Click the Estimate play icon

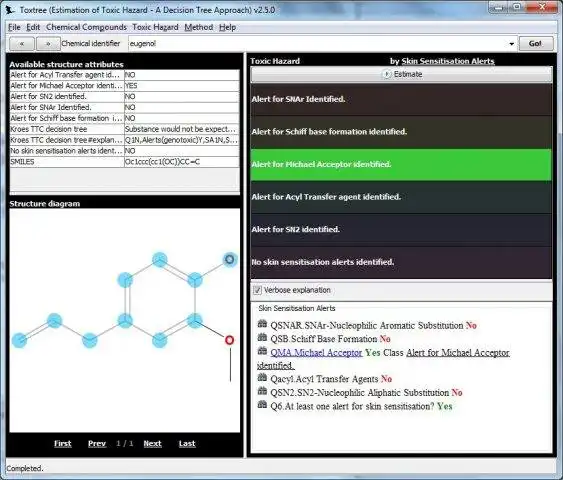[387, 74]
